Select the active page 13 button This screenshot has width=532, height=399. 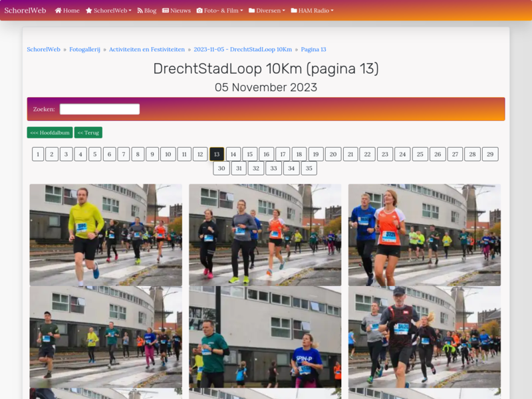[x=217, y=154]
